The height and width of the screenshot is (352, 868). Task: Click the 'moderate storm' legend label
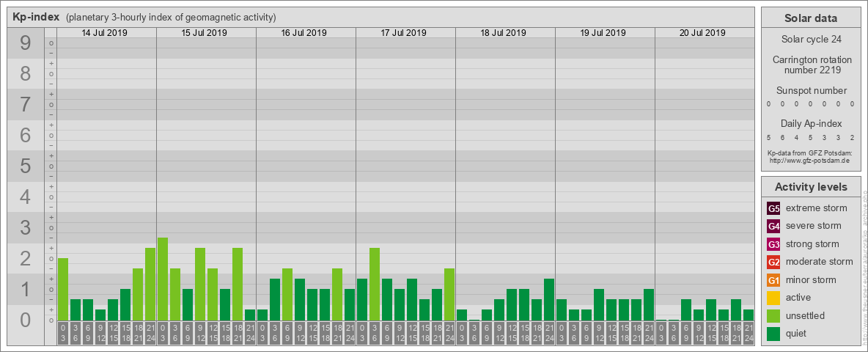[820, 262]
